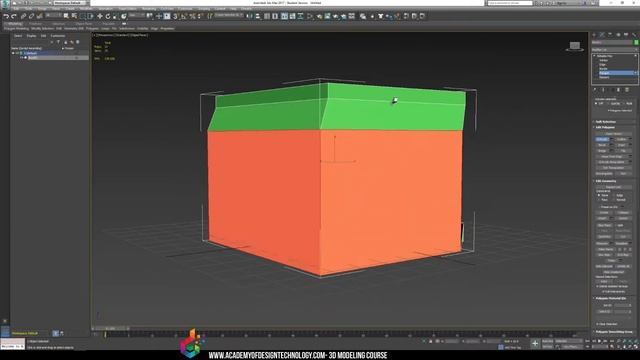Click the Redo arrow in main toolbar
Screen dimensions: 640x360
13,16
